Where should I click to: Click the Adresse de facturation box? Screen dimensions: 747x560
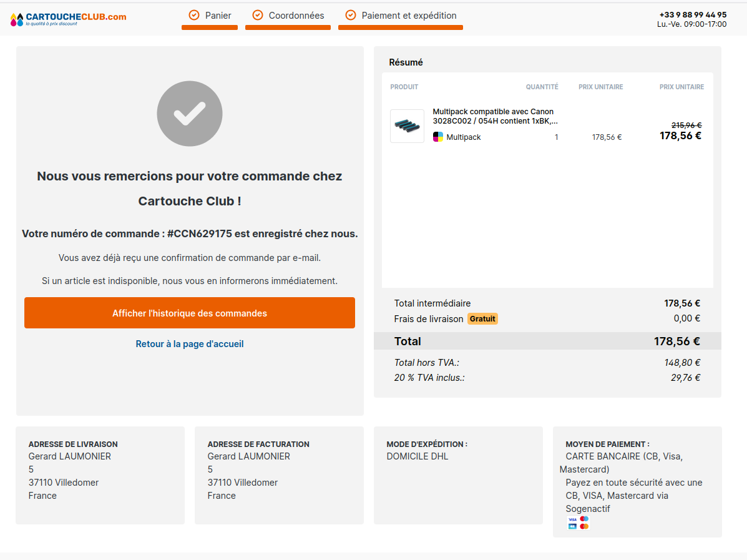(x=279, y=475)
